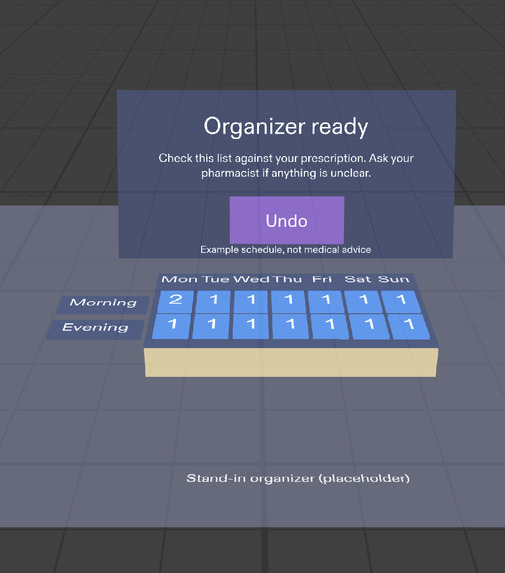Click the Mon column header
The image size is (505, 573).
tap(179, 280)
